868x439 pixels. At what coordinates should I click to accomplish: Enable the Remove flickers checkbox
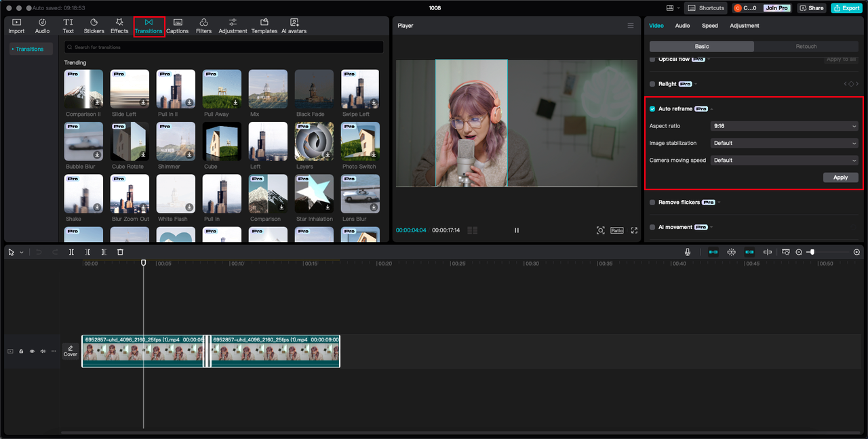(652, 203)
